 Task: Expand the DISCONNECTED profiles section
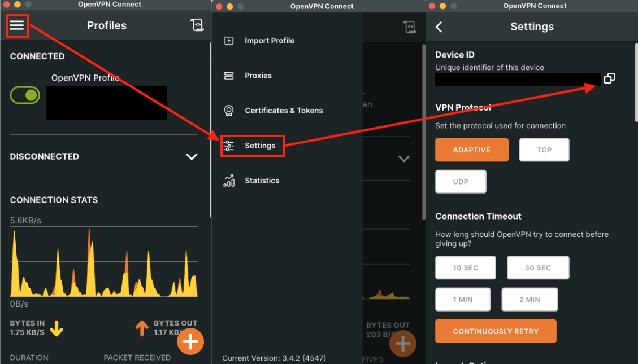192,157
